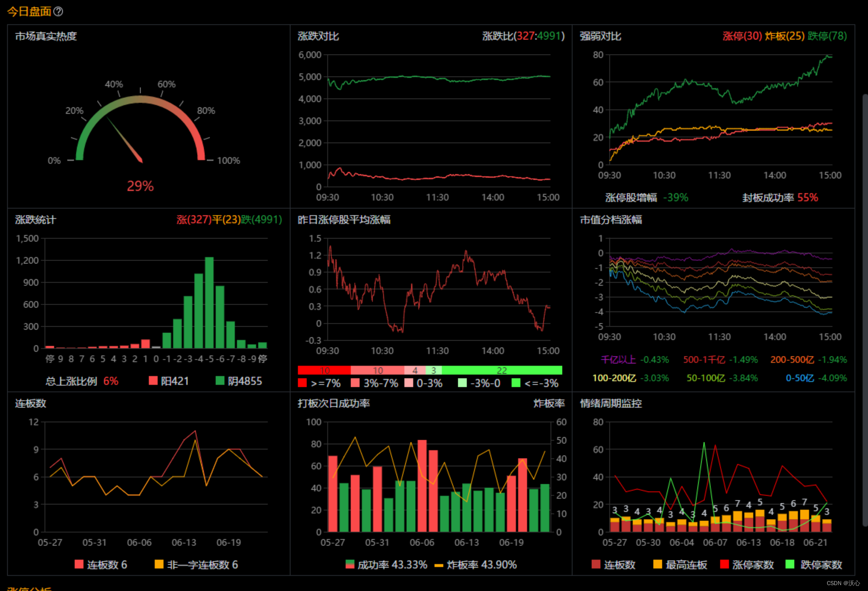Click the >=7% red legend square
This screenshot has height=591, width=868.
[x=302, y=383]
